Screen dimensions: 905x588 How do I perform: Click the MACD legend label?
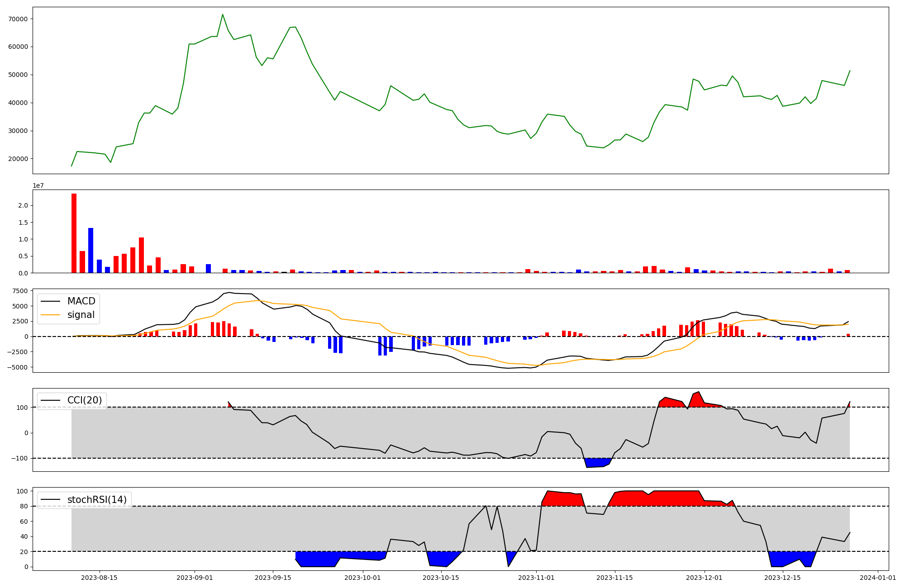pyautogui.click(x=81, y=301)
